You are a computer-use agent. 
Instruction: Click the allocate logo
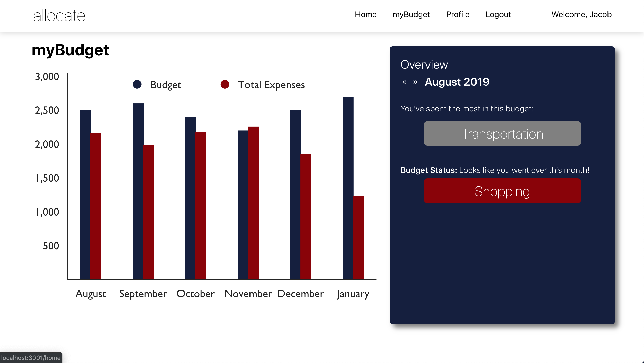tap(59, 16)
